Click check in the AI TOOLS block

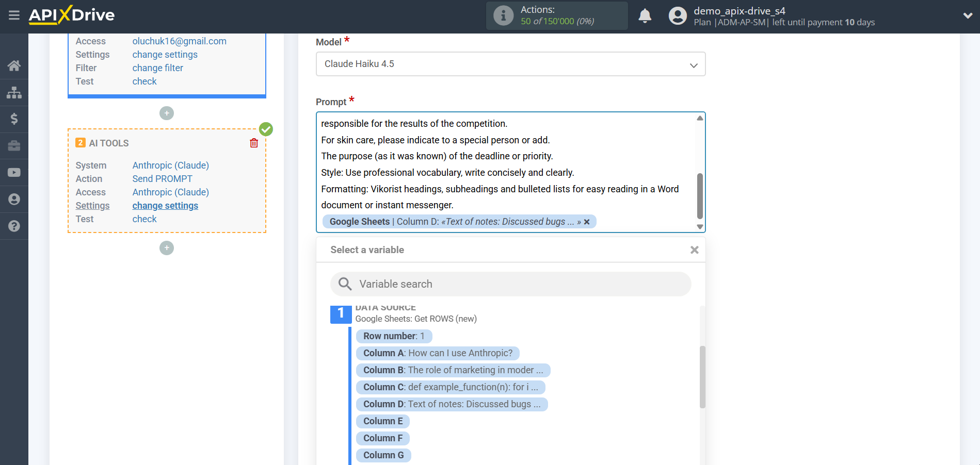pyautogui.click(x=144, y=219)
